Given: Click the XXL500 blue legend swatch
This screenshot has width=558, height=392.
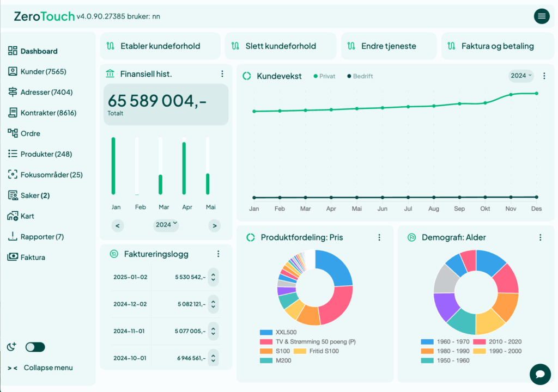Looking at the screenshot, I should pos(266,332).
